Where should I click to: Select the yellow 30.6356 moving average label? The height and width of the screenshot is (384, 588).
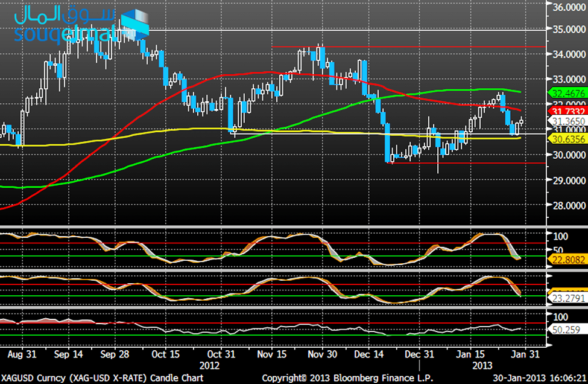point(567,139)
